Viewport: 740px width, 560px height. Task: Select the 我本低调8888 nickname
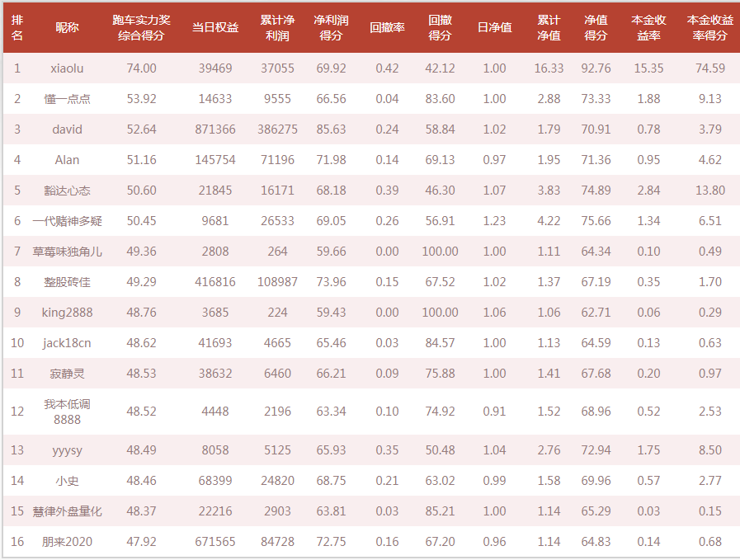click(67, 412)
